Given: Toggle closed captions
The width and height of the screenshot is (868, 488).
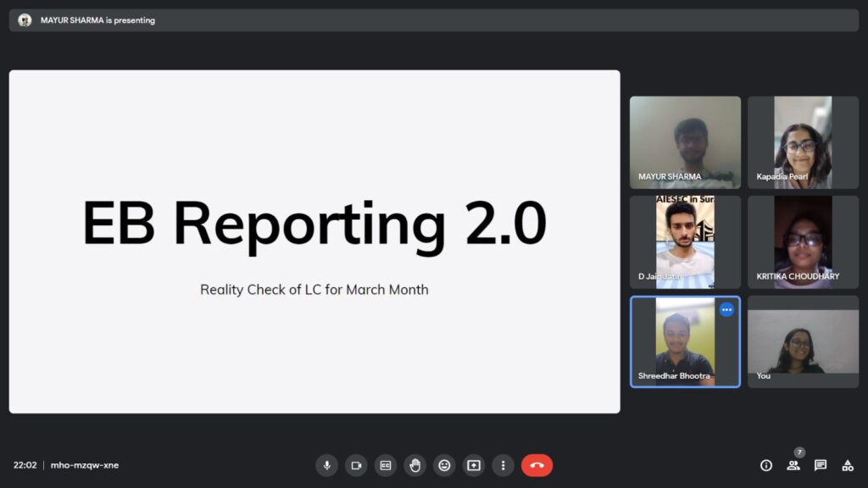Looking at the screenshot, I should [386, 465].
